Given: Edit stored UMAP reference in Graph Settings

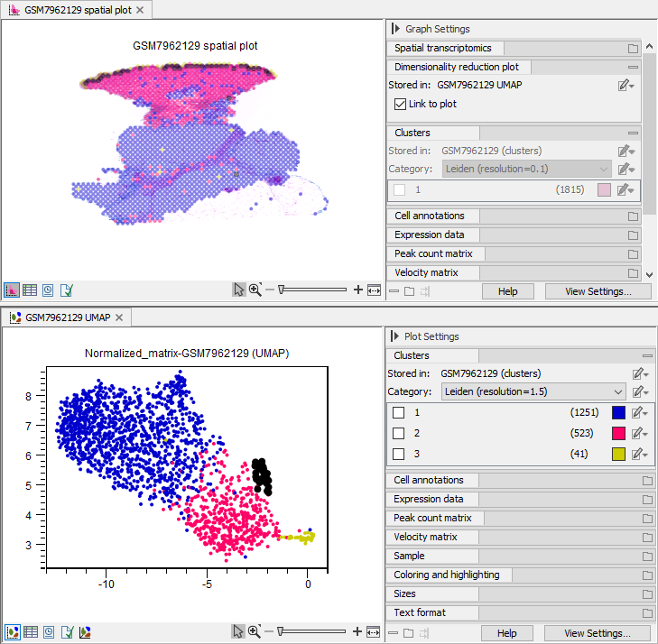Looking at the screenshot, I should [x=626, y=85].
